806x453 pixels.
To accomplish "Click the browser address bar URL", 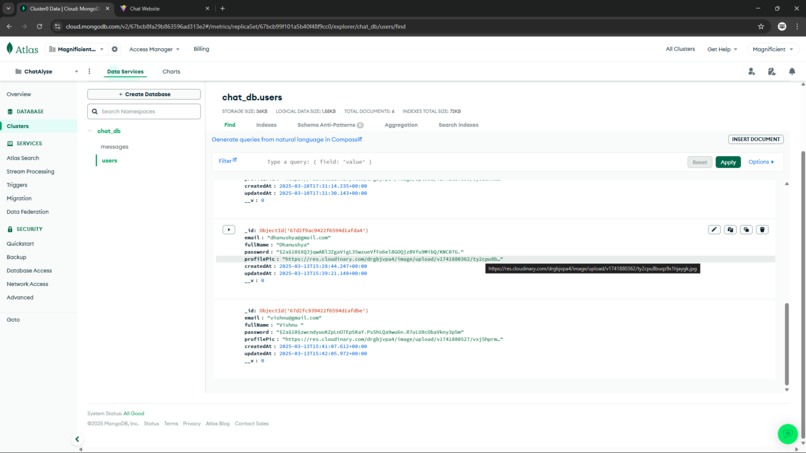I will click(235, 26).
